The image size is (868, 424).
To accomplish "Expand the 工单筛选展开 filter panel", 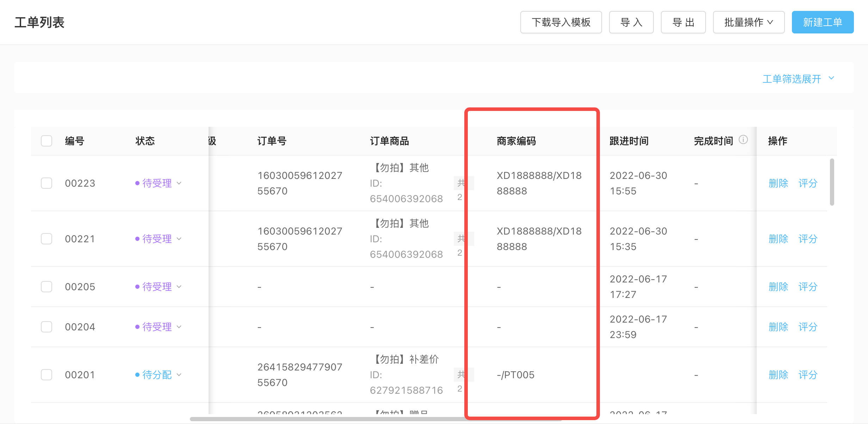I will coord(798,79).
